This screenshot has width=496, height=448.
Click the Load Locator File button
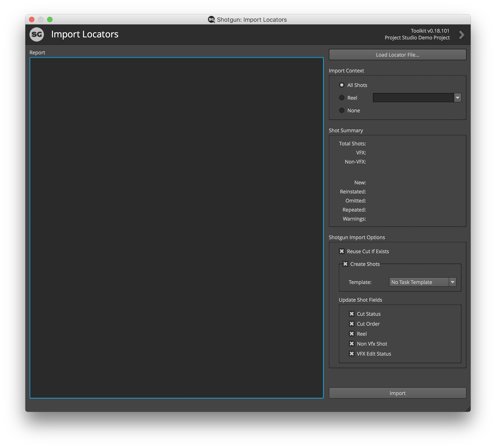pyautogui.click(x=397, y=55)
